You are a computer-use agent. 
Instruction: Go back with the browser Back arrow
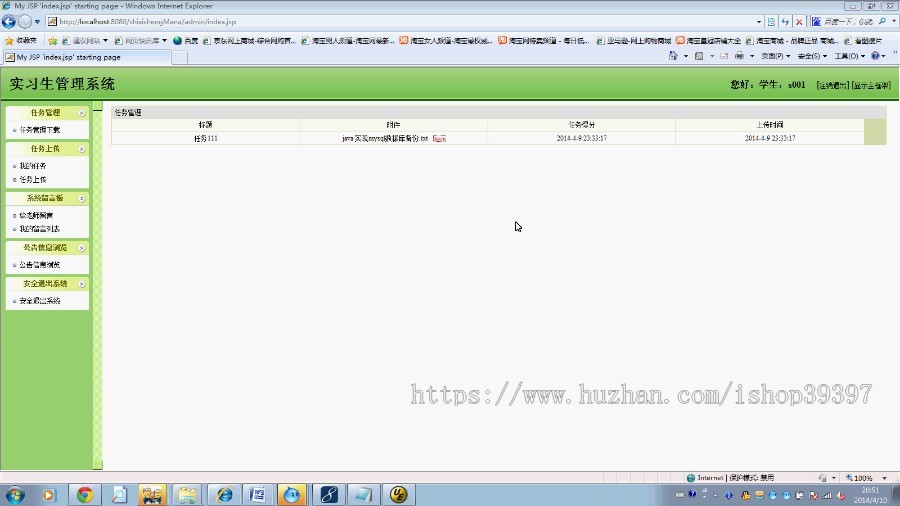pyautogui.click(x=9, y=22)
